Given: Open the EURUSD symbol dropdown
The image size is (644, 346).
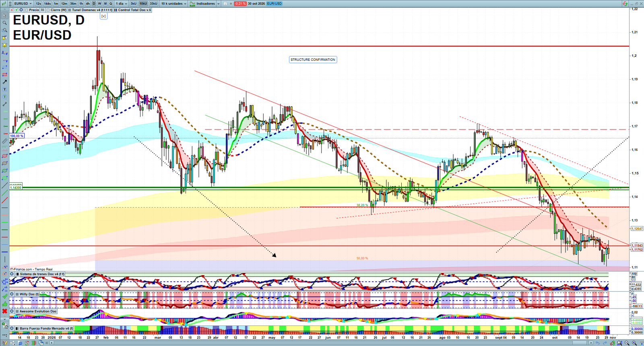Looking at the screenshot, I should (x=23, y=4).
